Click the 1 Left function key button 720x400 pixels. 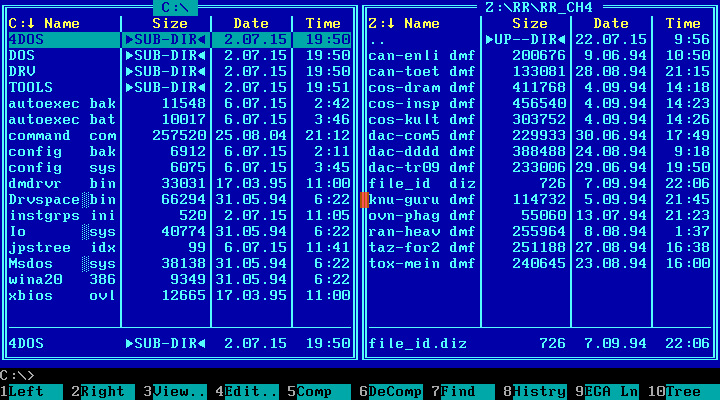(31, 392)
